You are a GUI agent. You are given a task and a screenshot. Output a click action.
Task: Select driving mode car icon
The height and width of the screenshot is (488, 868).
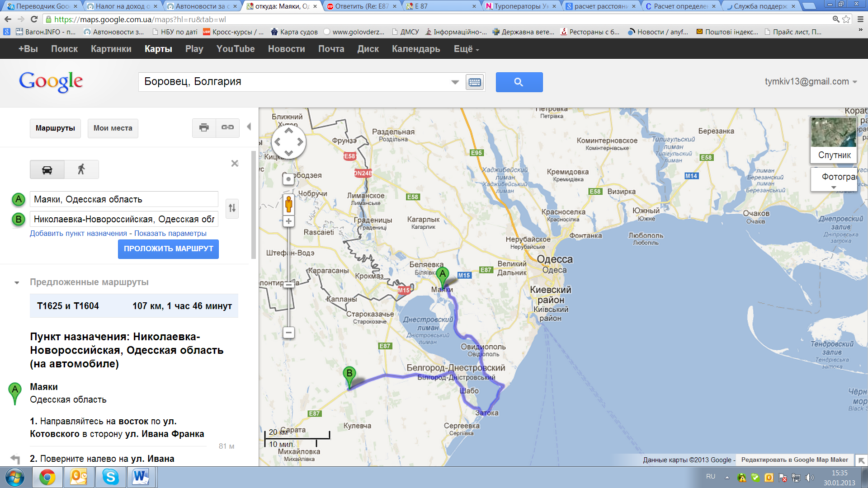[47, 170]
